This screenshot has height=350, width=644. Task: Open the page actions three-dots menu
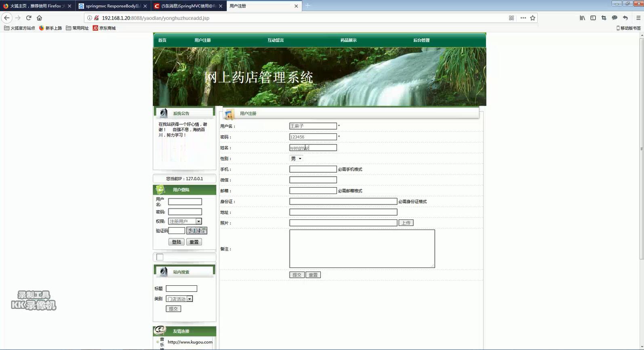(x=523, y=18)
